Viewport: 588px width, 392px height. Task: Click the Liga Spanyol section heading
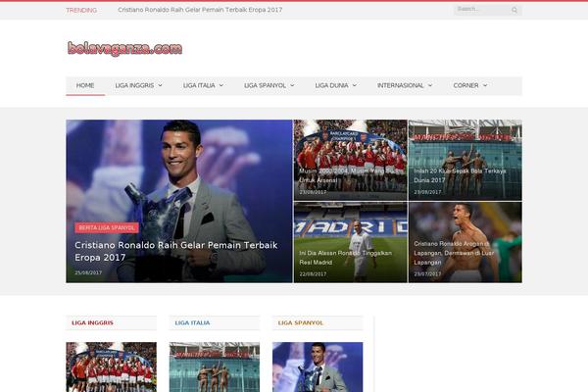[x=301, y=323]
